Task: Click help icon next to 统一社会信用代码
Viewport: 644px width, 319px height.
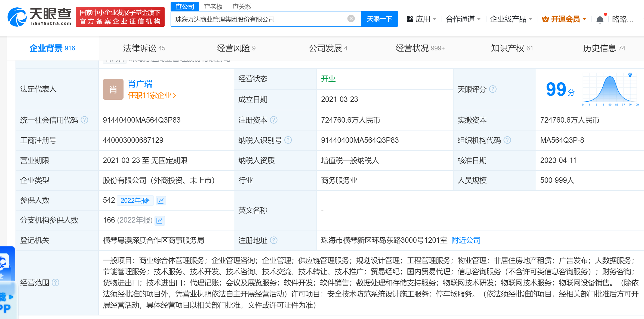Action: [x=85, y=120]
